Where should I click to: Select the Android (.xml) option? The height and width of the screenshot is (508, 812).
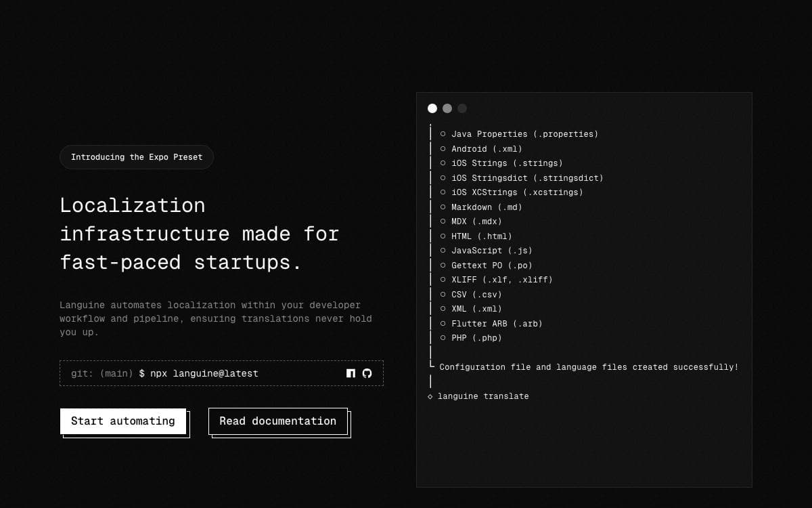480,149
